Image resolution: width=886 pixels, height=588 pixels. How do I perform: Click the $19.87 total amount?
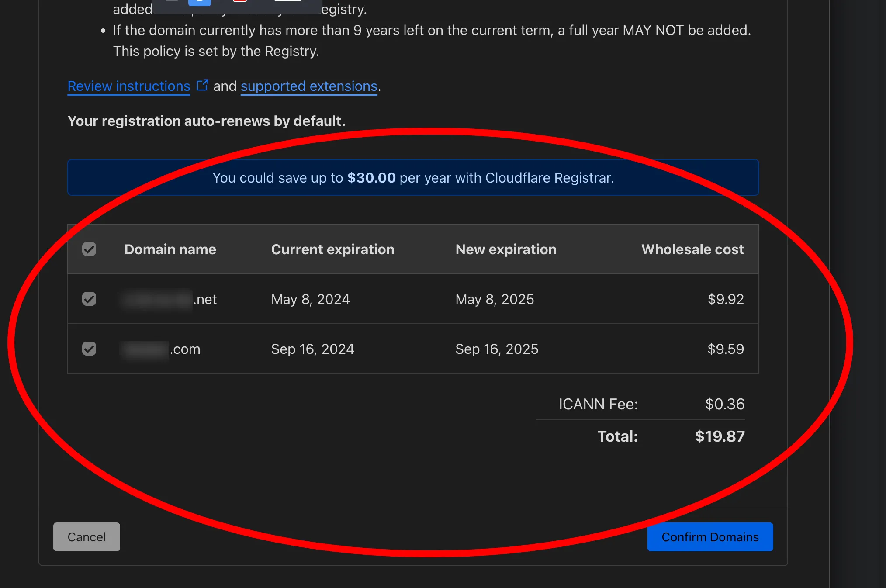720,436
